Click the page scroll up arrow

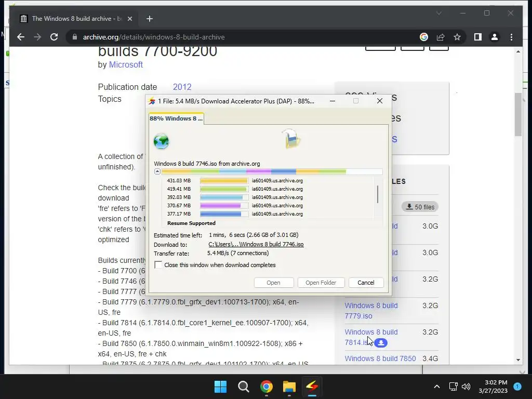click(518, 51)
